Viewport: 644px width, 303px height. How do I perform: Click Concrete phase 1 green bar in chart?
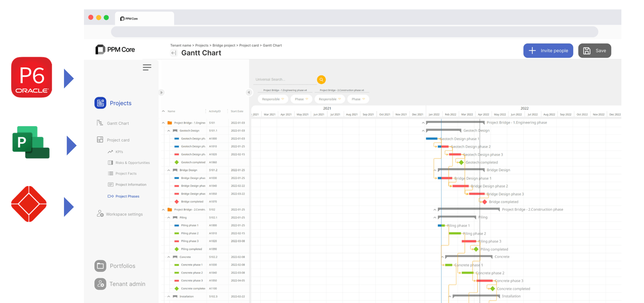click(x=449, y=265)
